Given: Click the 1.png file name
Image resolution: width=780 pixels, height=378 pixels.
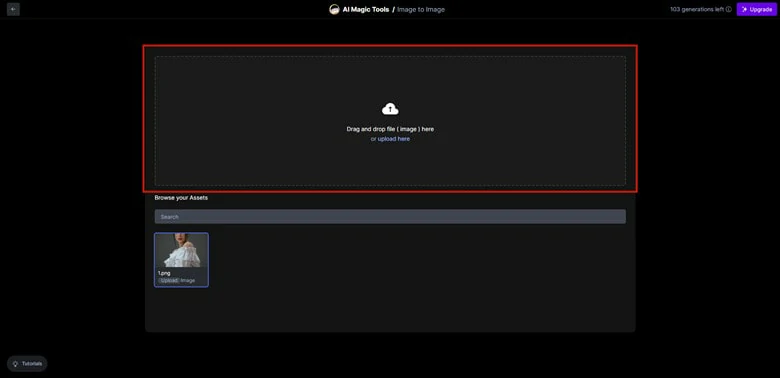Looking at the screenshot, I should click(164, 273).
